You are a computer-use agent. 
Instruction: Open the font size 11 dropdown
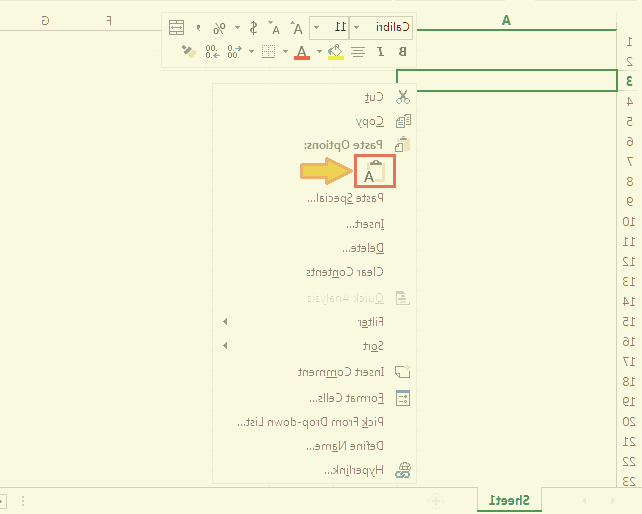[316, 27]
